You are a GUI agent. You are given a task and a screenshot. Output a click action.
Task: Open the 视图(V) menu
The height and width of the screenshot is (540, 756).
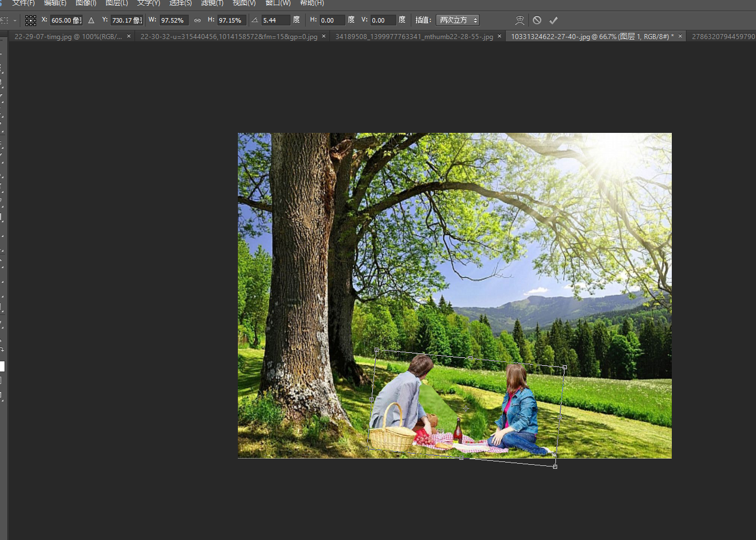click(244, 3)
